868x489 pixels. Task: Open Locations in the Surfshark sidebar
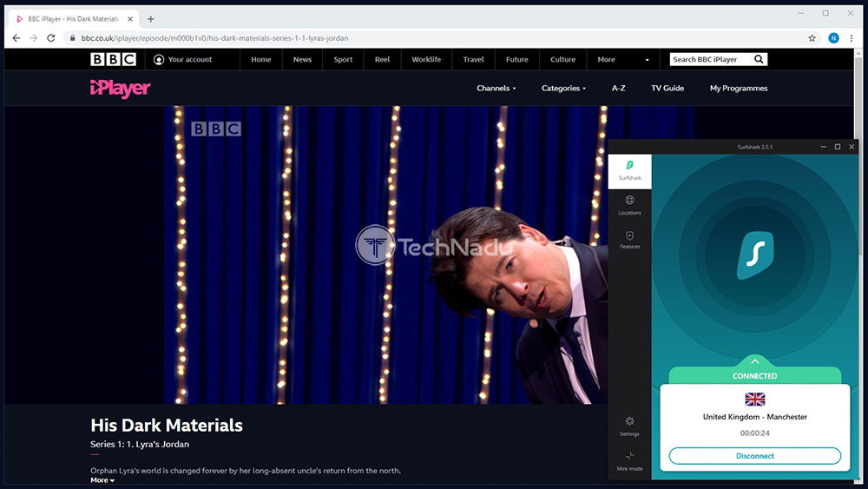630,206
